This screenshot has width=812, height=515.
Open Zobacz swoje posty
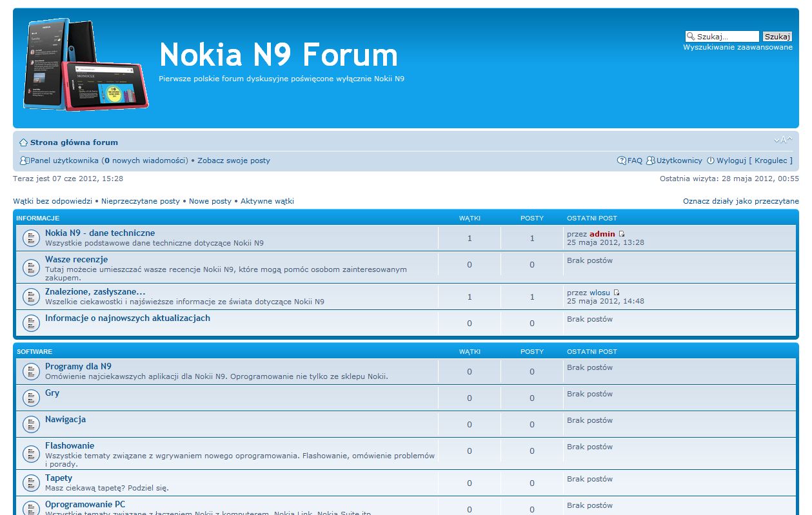coord(233,160)
